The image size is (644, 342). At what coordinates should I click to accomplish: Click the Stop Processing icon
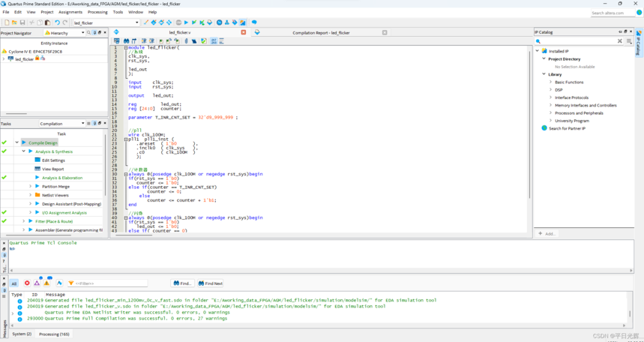[178, 22]
